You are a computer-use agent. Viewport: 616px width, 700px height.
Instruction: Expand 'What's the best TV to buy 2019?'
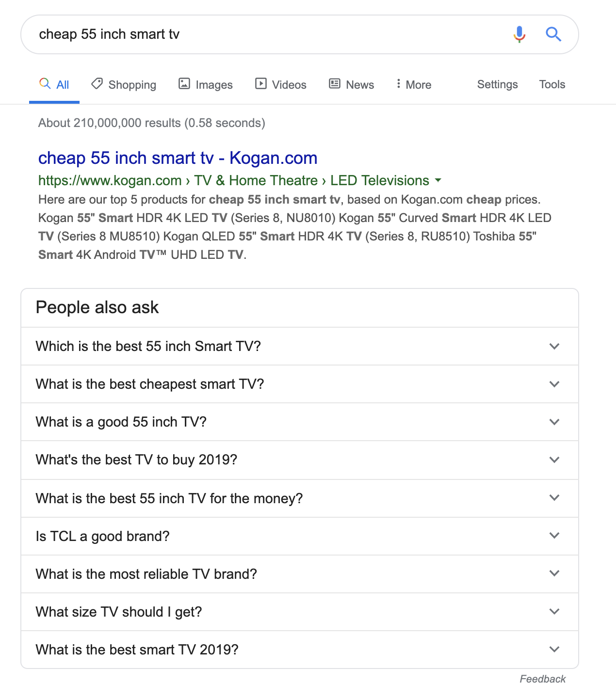(x=300, y=460)
